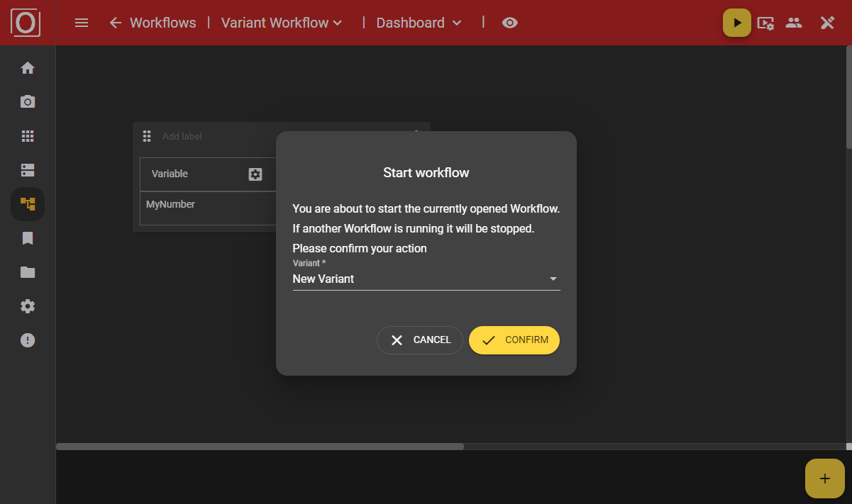Click the alert warning icon in the sidebar
The width and height of the screenshot is (852, 504).
(x=28, y=340)
